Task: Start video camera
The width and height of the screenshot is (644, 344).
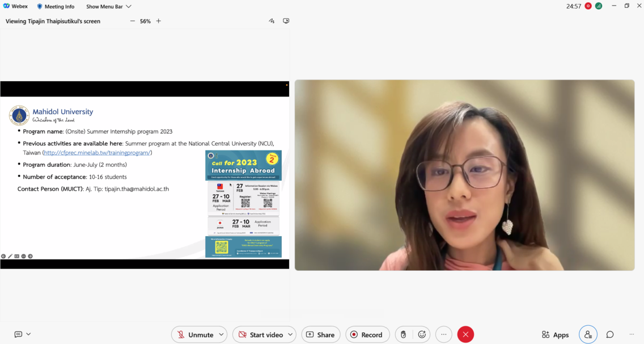Action: coord(259,334)
